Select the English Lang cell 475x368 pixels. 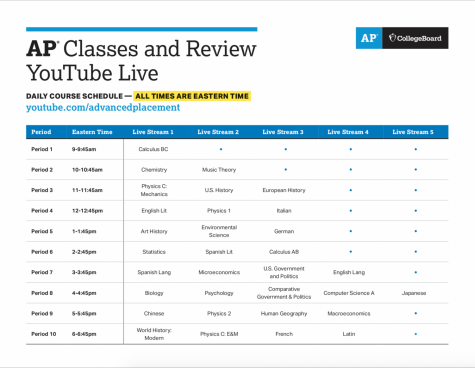click(349, 272)
